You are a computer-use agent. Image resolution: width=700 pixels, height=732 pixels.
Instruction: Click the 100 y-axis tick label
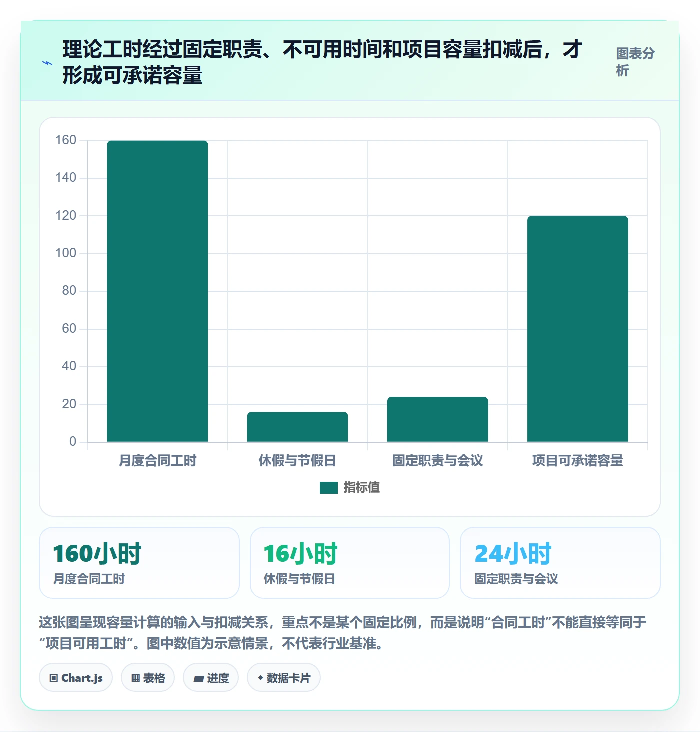tap(66, 253)
